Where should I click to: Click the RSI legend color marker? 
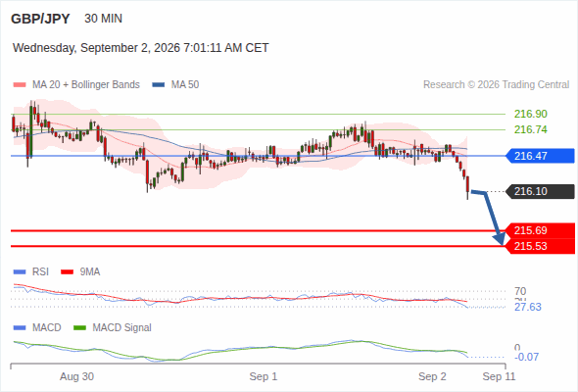tap(20, 272)
